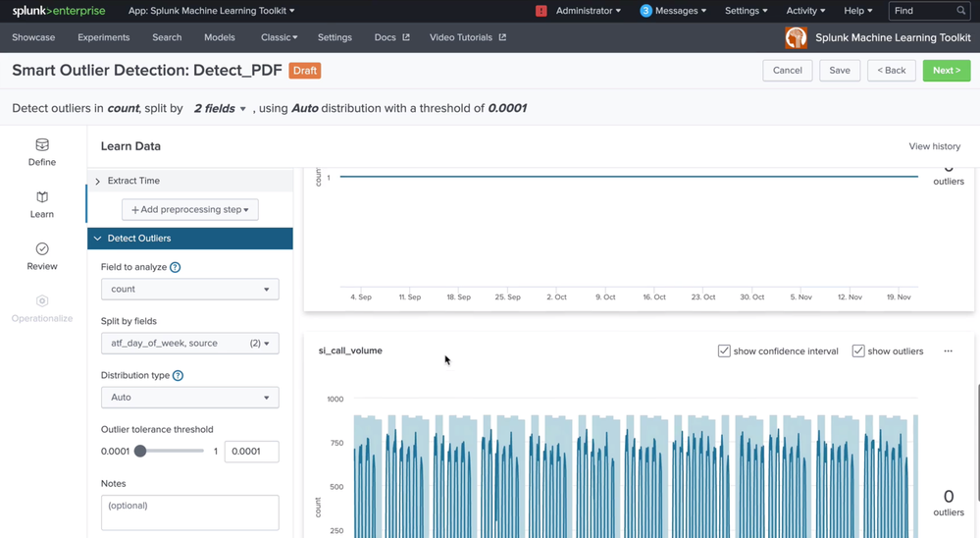Toggle show confidence interval checkbox
Viewport: 980px width, 538px height.
724,350
